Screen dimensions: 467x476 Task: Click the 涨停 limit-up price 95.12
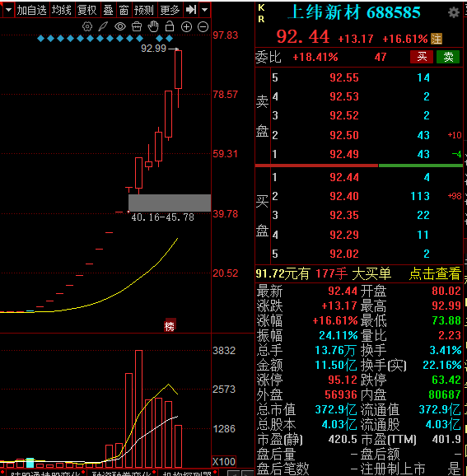point(342,380)
